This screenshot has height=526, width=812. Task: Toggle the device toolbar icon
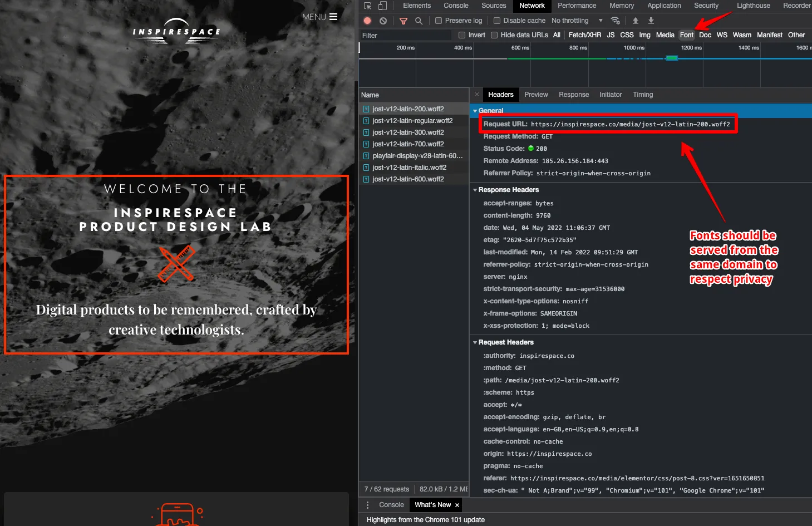click(382, 6)
